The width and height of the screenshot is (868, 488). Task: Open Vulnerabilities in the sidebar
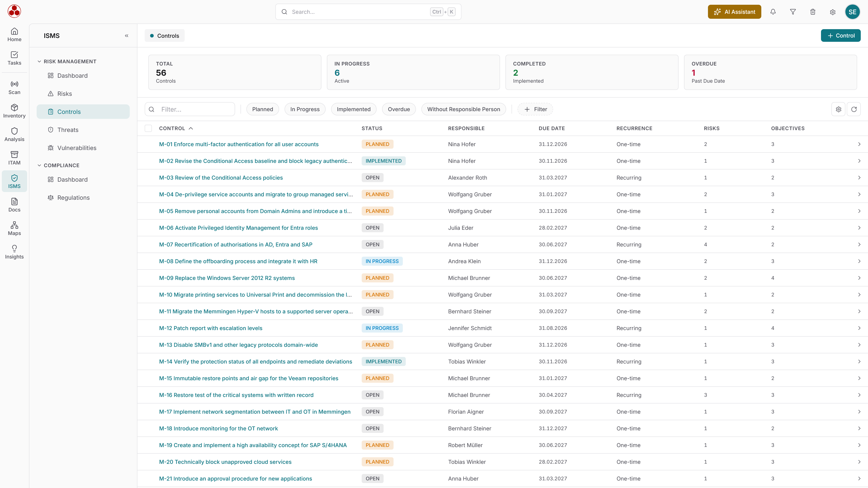point(83,148)
